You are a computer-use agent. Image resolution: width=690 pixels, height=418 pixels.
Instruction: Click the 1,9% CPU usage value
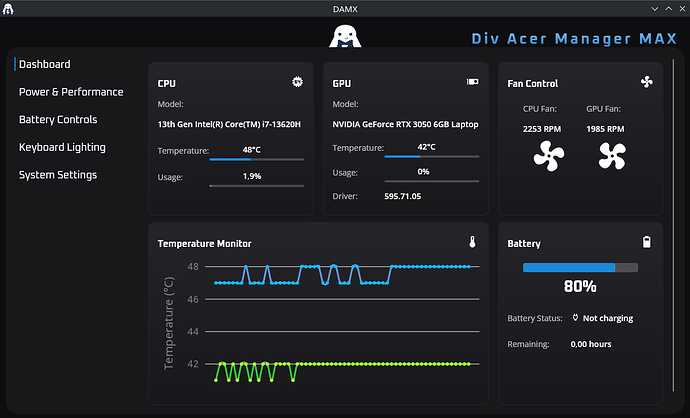(252, 176)
